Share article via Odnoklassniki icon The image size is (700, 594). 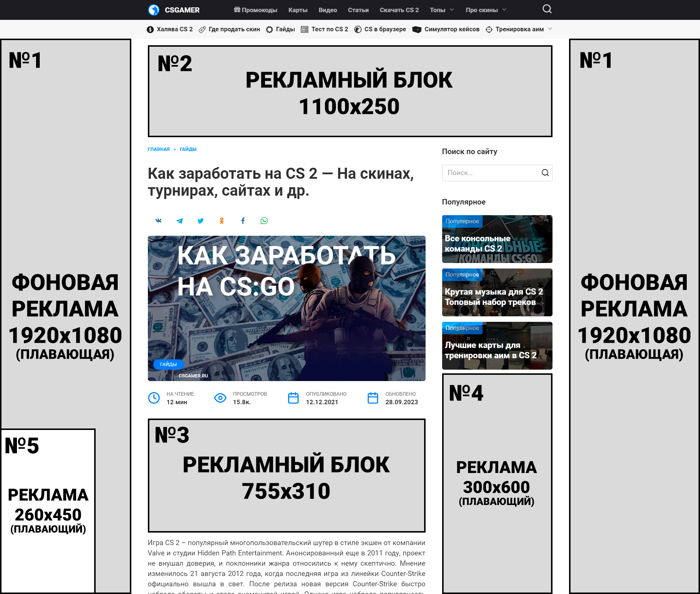point(222,221)
